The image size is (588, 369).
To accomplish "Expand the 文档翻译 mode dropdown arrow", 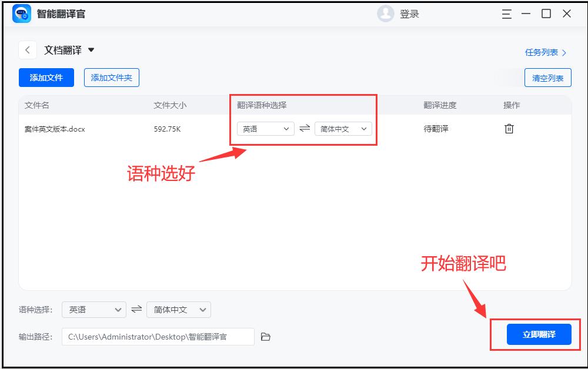I will point(91,51).
